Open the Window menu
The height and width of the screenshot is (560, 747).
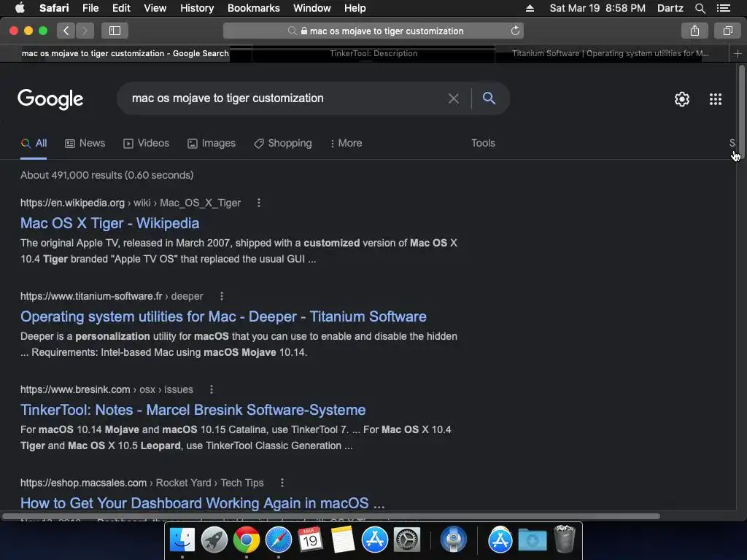(311, 8)
